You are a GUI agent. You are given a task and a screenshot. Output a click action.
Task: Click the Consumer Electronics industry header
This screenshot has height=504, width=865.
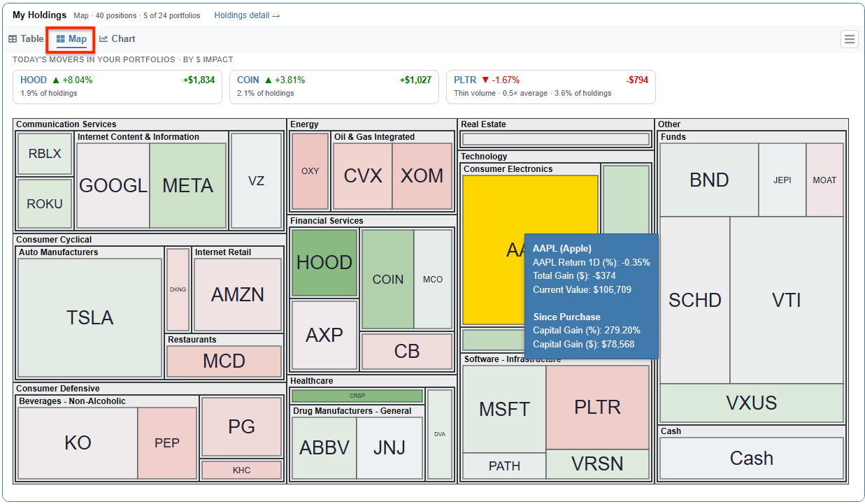point(508,169)
